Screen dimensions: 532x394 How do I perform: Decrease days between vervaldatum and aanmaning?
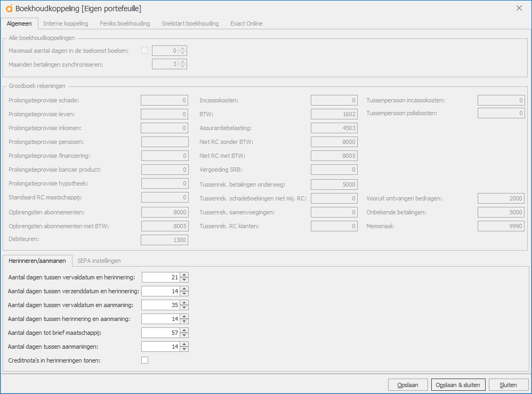(x=184, y=308)
